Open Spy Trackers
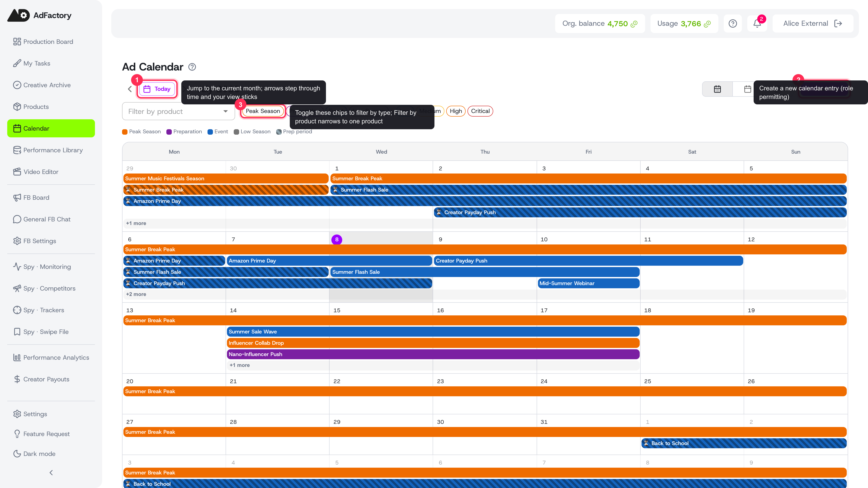Viewport: 868px width, 488px height. point(51,310)
